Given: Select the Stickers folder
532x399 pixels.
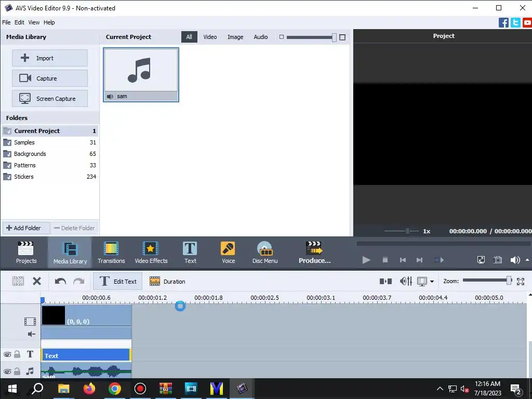Looking at the screenshot, I should (50, 177).
